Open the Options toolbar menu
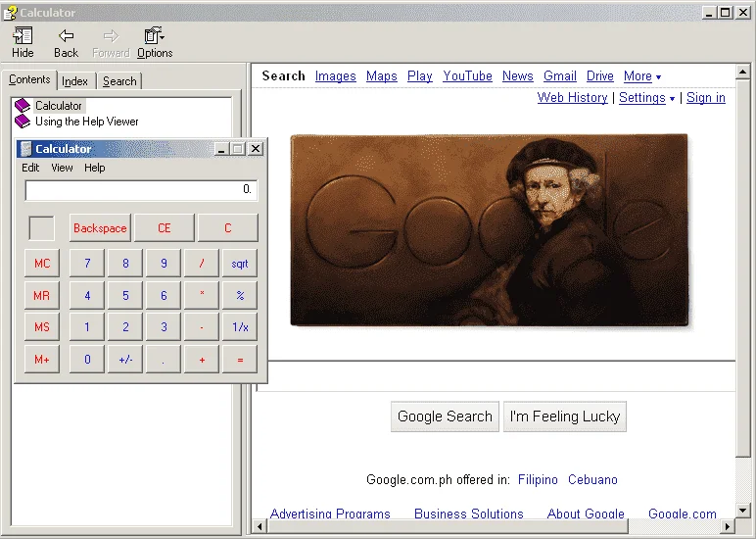 [x=155, y=42]
